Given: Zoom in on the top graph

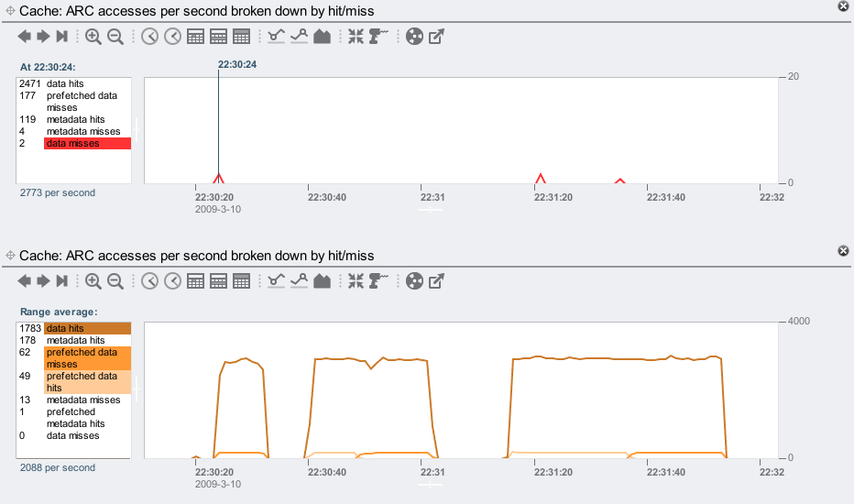Looking at the screenshot, I should (93, 37).
